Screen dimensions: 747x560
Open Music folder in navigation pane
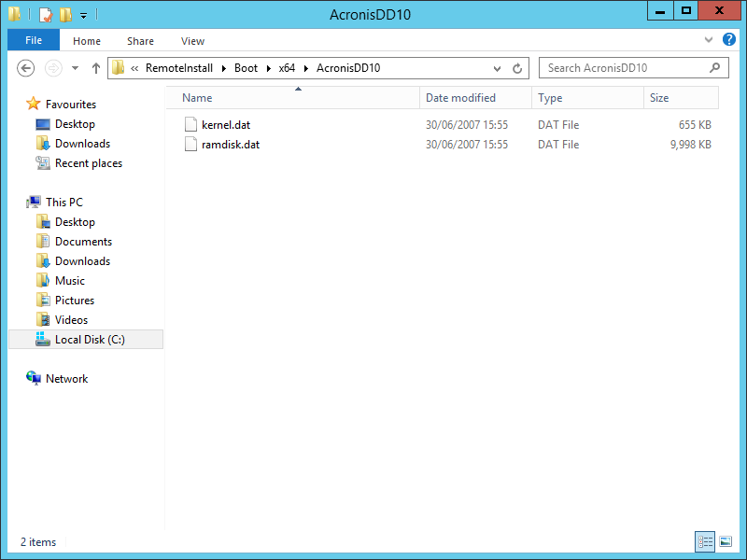click(x=69, y=281)
